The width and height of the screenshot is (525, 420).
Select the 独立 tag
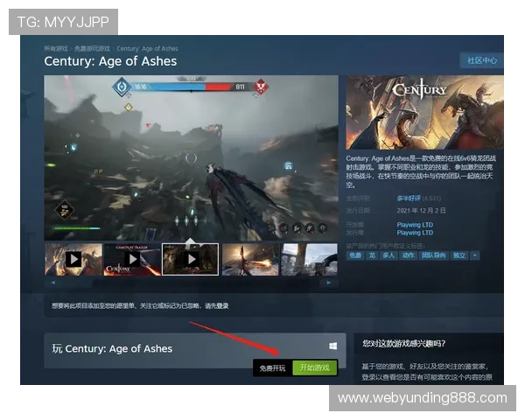pyautogui.click(x=459, y=255)
